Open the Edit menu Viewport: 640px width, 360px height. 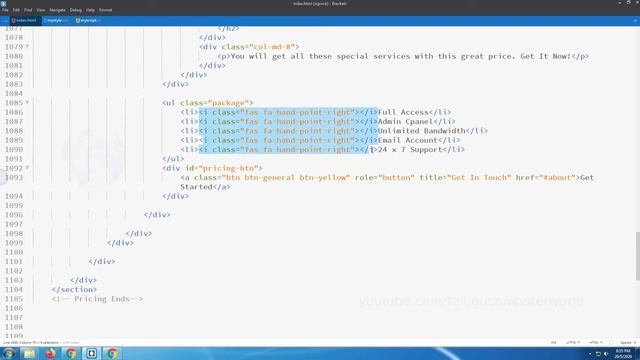(x=16, y=10)
